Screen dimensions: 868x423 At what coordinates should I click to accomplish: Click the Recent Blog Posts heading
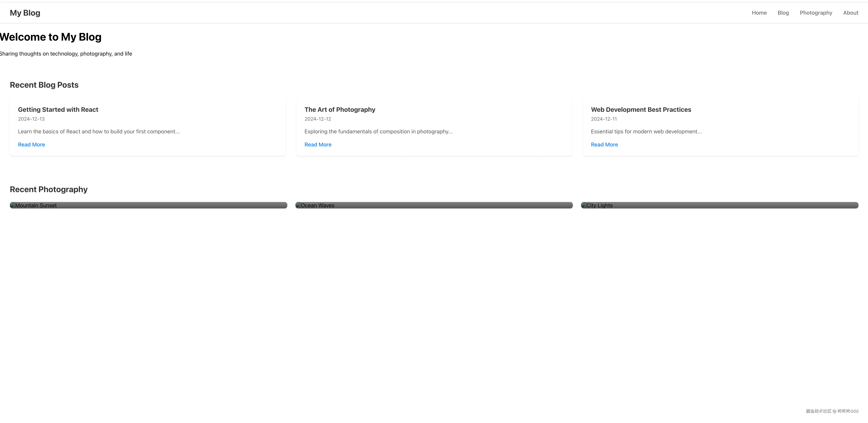point(44,85)
